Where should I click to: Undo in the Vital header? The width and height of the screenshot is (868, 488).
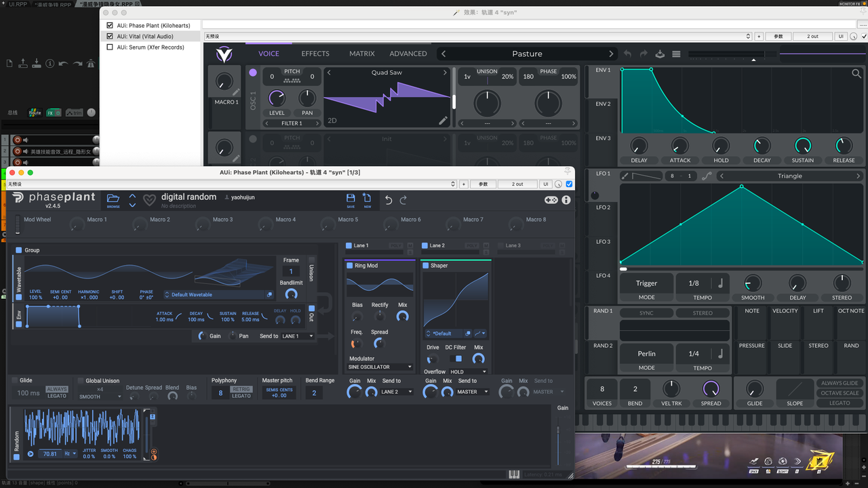(627, 54)
